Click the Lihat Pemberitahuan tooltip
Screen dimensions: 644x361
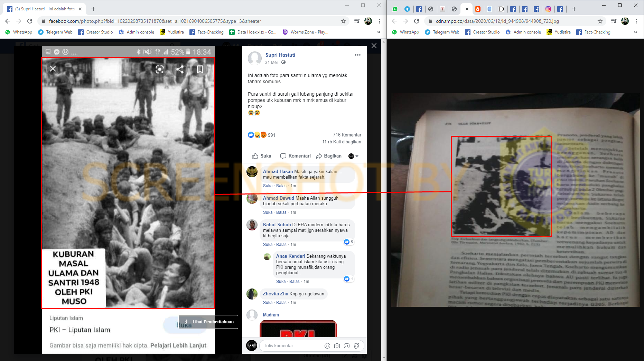(208, 322)
